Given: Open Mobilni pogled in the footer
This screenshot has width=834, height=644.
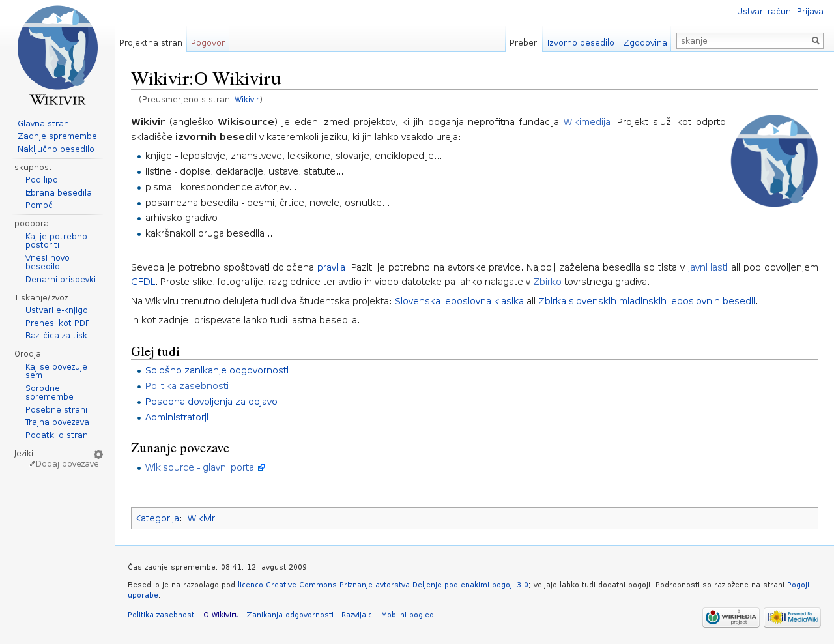Looking at the screenshot, I should pos(407,615).
